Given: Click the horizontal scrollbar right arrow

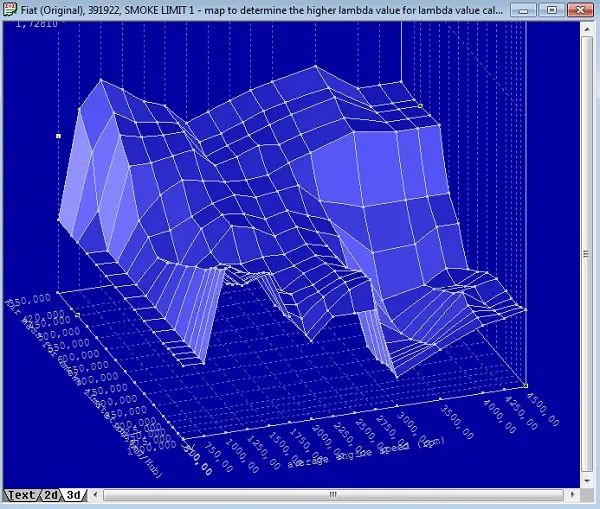Looking at the screenshot, I should pyautogui.click(x=573, y=495).
